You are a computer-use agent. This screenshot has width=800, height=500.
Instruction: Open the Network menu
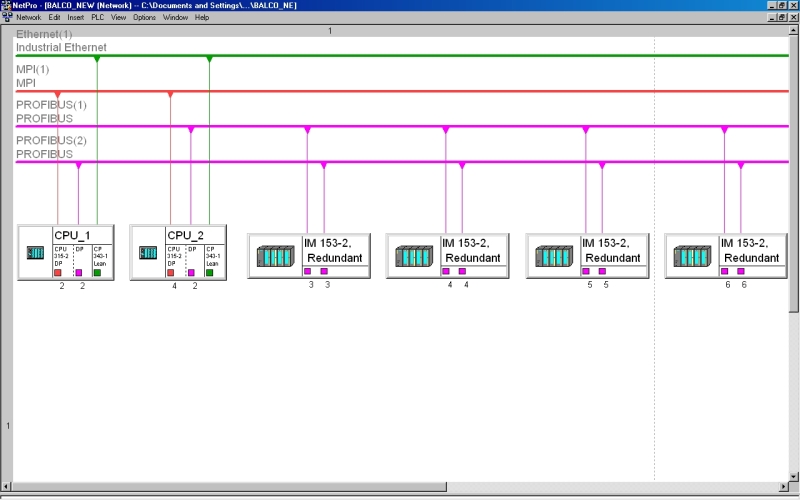tap(29, 17)
